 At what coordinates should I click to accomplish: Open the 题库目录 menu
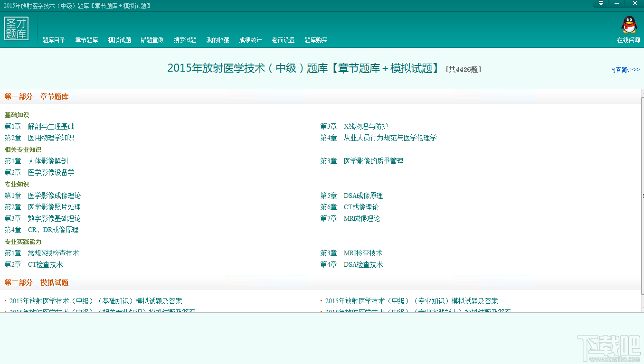pyautogui.click(x=54, y=40)
